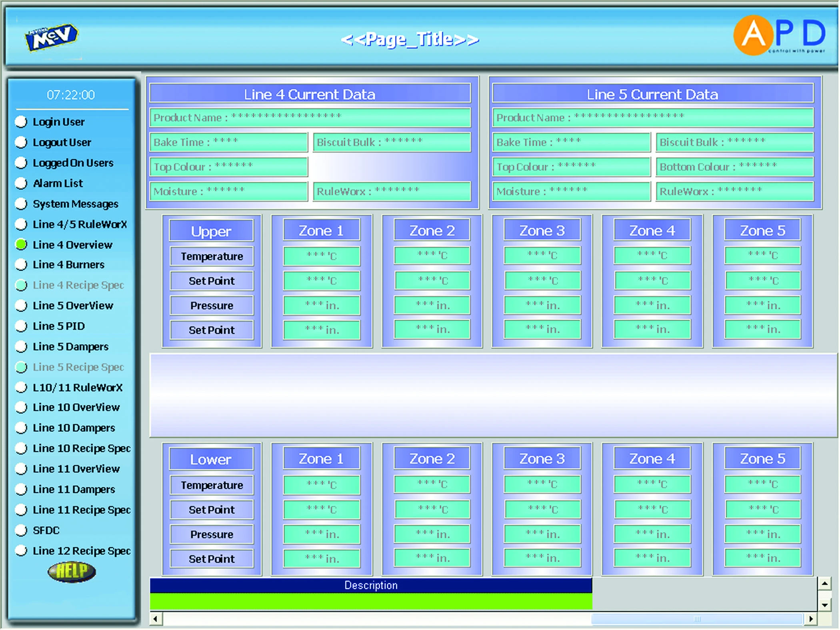Select the Alarm List radio button
Screen dimensions: 840x630
click(x=21, y=183)
